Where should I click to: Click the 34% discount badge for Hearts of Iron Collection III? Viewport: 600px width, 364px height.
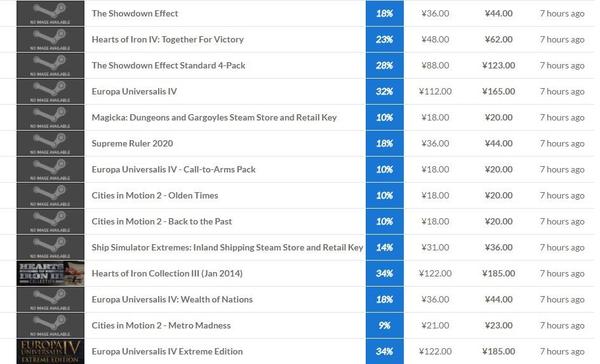point(385,273)
